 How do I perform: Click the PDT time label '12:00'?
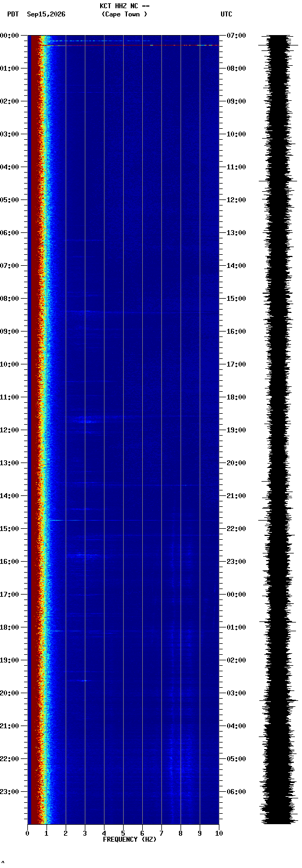[9, 430]
